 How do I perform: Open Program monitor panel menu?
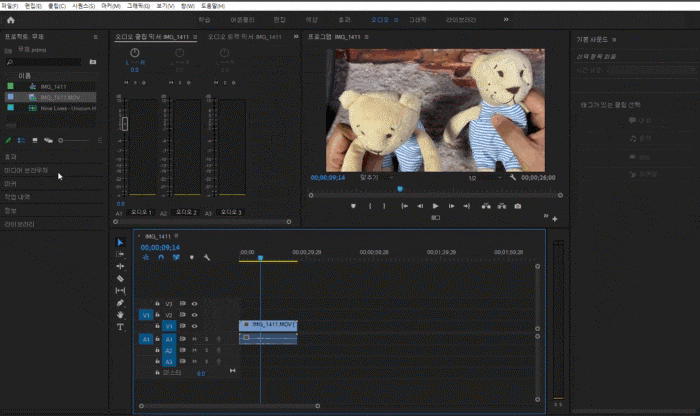367,37
